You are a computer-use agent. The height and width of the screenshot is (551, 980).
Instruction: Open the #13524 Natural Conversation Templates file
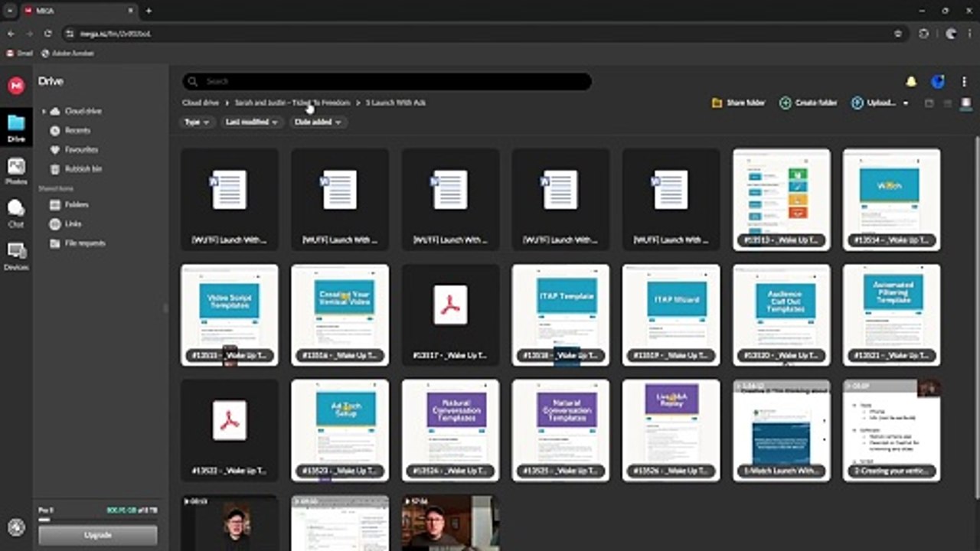[x=450, y=430]
